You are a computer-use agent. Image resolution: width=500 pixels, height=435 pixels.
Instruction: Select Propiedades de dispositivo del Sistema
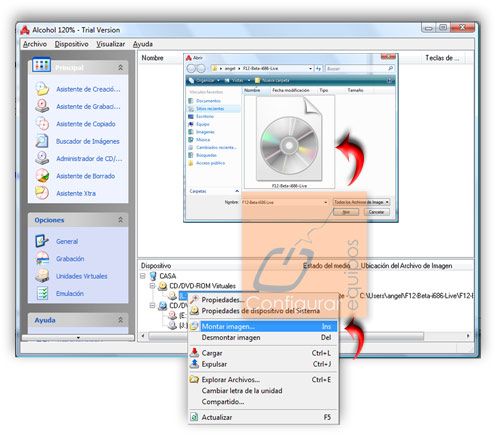263,311
